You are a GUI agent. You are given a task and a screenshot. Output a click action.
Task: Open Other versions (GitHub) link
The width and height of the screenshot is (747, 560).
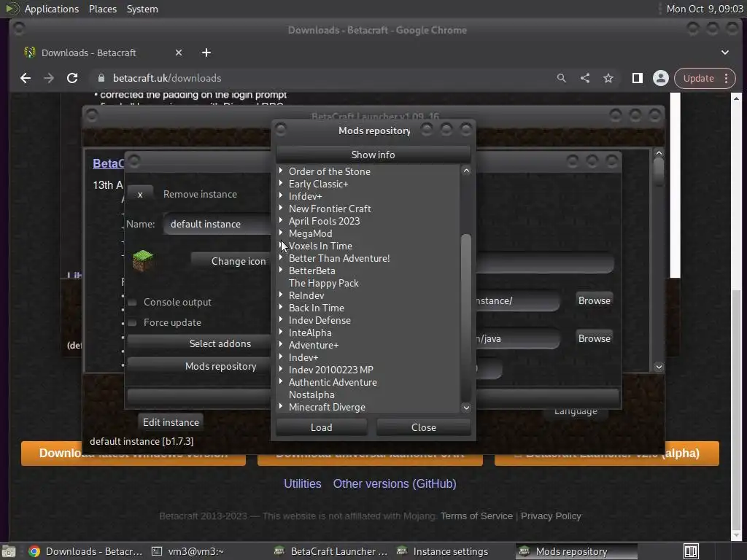click(x=395, y=484)
